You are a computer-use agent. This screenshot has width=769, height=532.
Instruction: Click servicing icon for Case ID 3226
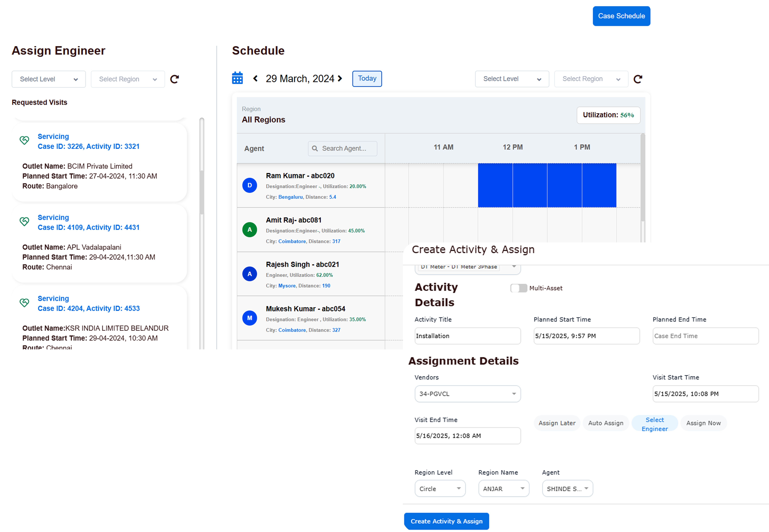[24, 140]
